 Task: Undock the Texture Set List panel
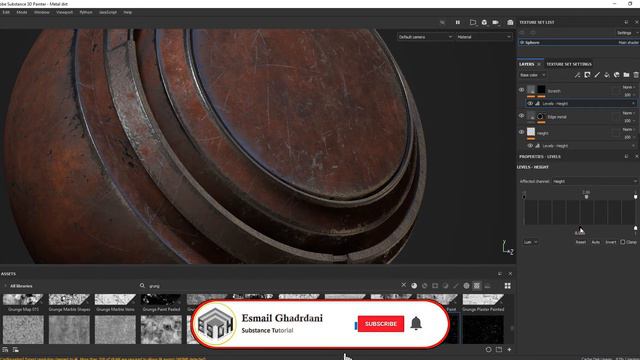[626, 22]
